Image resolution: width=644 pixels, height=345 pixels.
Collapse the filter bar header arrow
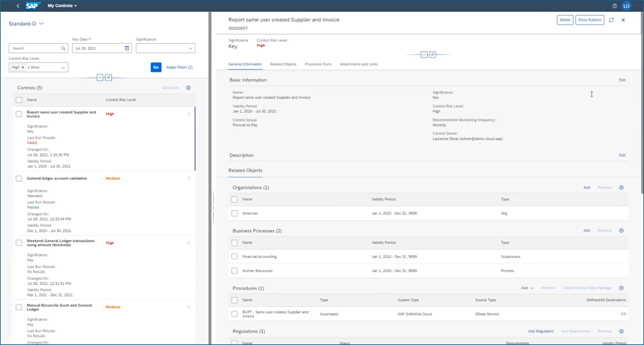(100, 78)
